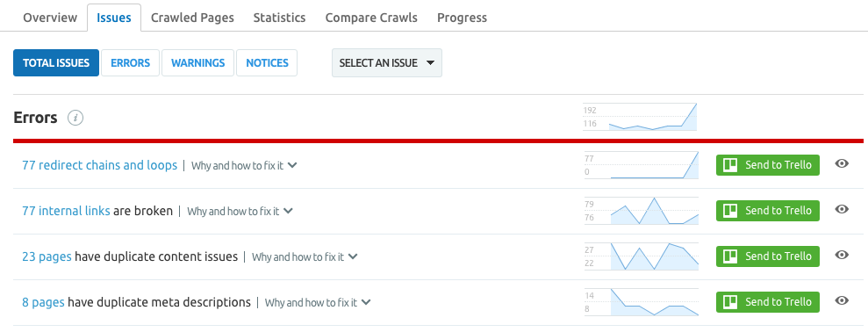The width and height of the screenshot is (868, 332).
Task: Expand fix help for duplicate content issues
Action: (305, 257)
